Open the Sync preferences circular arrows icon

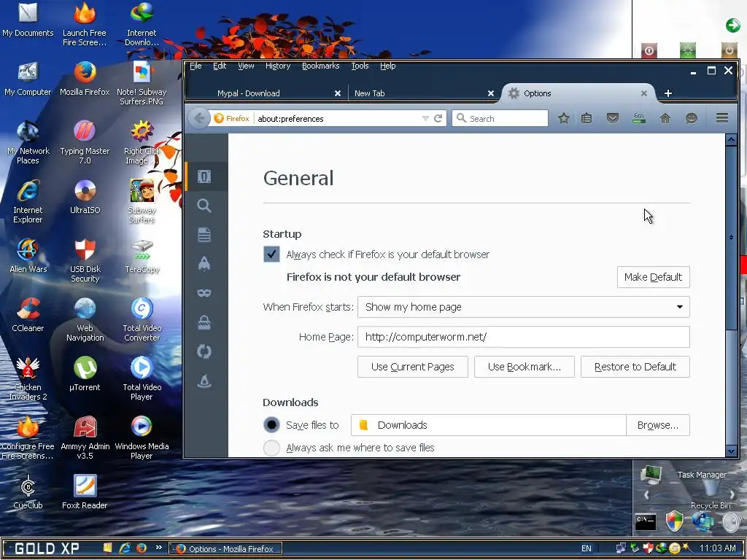tap(204, 351)
